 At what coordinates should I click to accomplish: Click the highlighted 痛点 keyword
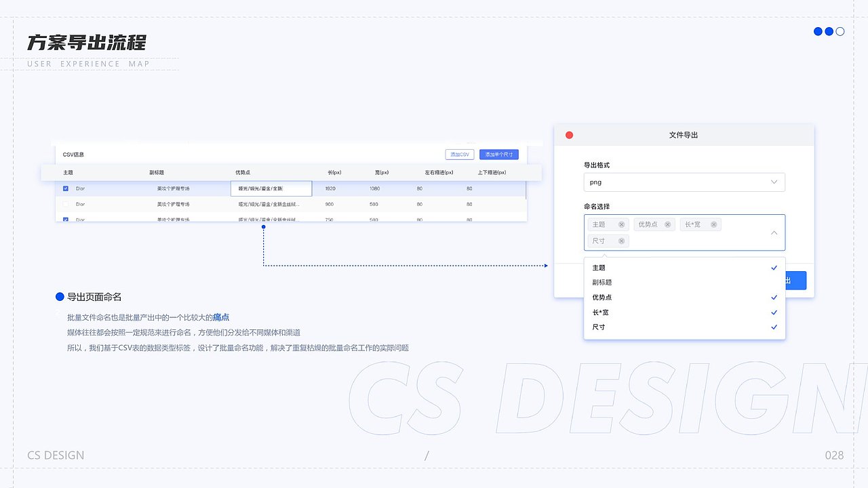pos(221,317)
